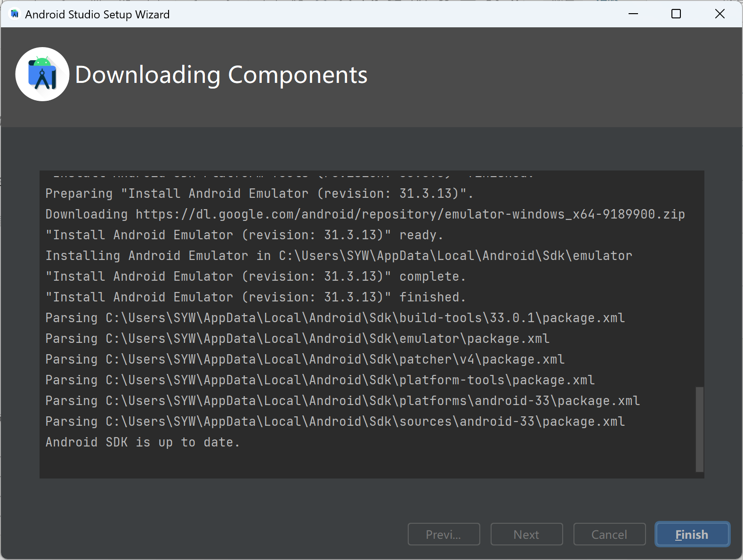This screenshot has width=743, height=560.
Task: Click the 'Downloading Components' heading
Action: [221, 75]
